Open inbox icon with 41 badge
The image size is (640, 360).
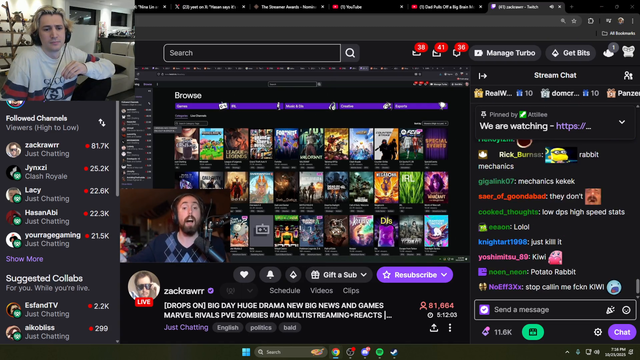click(x=437, y=53)
